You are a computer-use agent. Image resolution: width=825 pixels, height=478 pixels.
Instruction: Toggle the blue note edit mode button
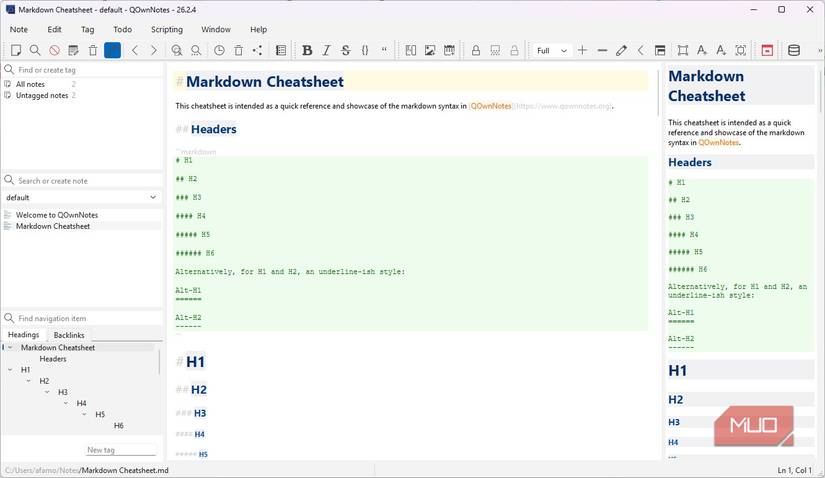coord(113,51)
